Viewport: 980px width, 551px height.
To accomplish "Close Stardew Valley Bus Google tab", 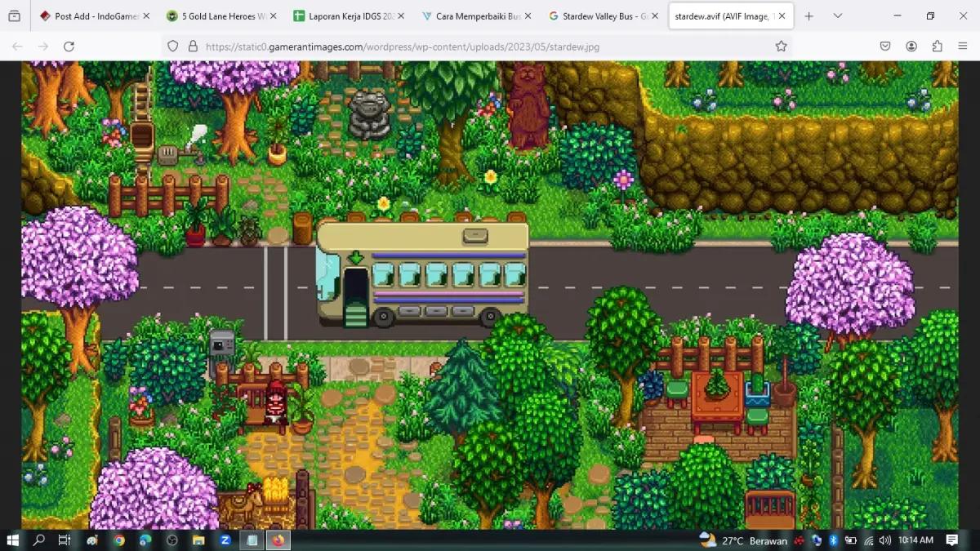I will [654, 16].
